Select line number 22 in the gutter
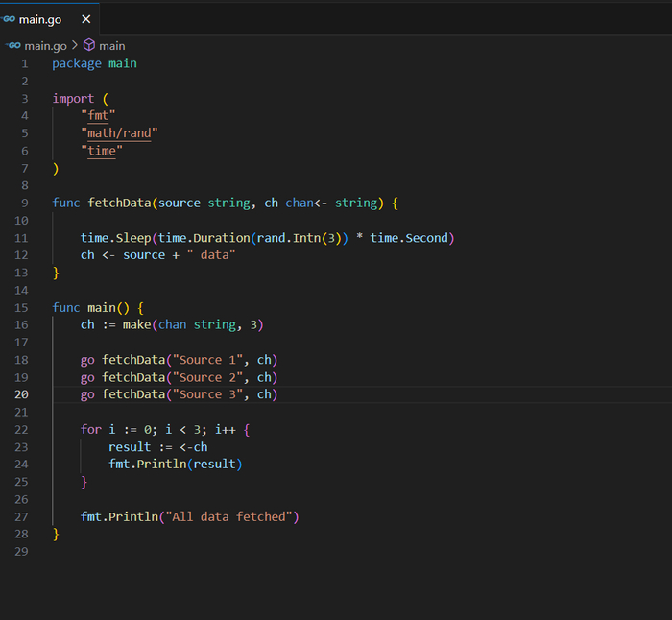The width and height of the screenshot is (672, 620). [21, 429]
